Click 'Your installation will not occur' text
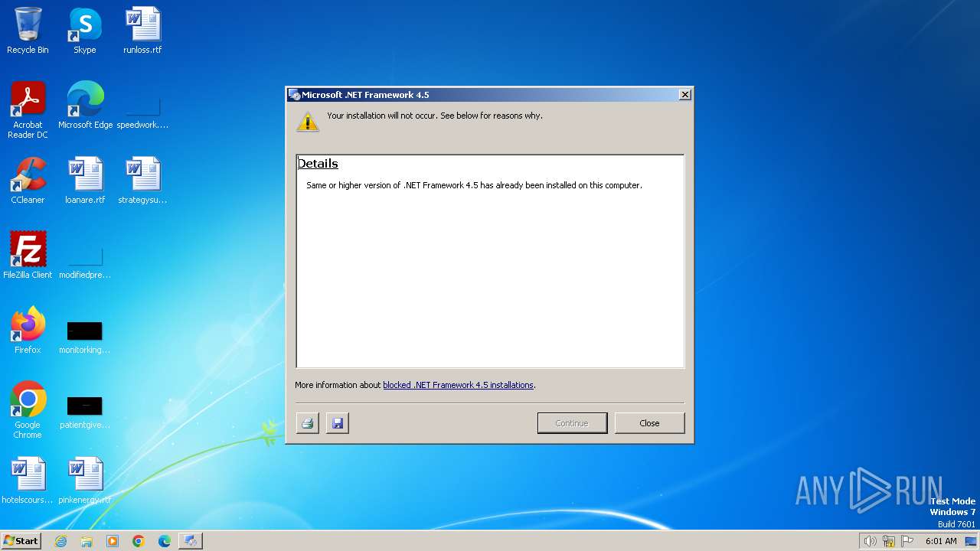The width and height of the screenshot is (980, 551). coord(435,116)
